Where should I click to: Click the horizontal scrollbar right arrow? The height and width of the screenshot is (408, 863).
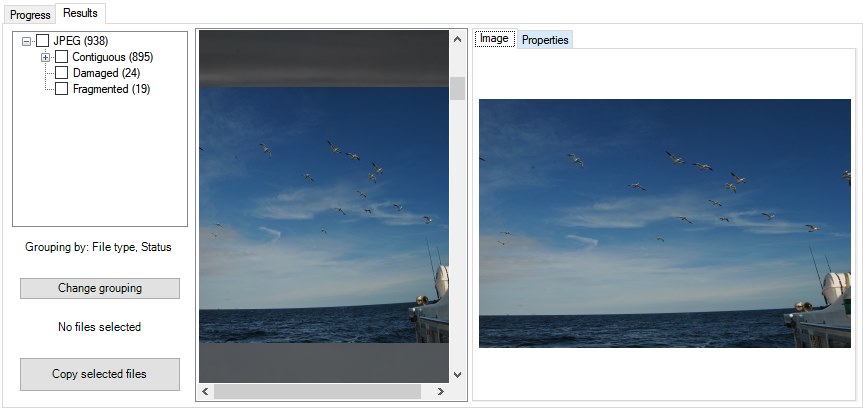(440, 391)
